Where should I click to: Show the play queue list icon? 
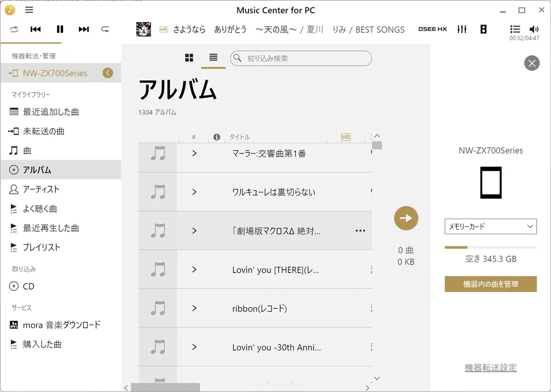click(x=515, y=29)
